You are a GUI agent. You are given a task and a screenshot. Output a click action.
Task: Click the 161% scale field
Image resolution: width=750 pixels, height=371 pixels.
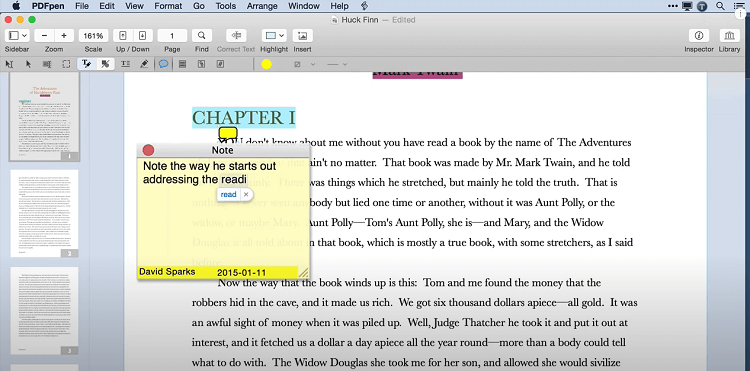tap(93, 36)
